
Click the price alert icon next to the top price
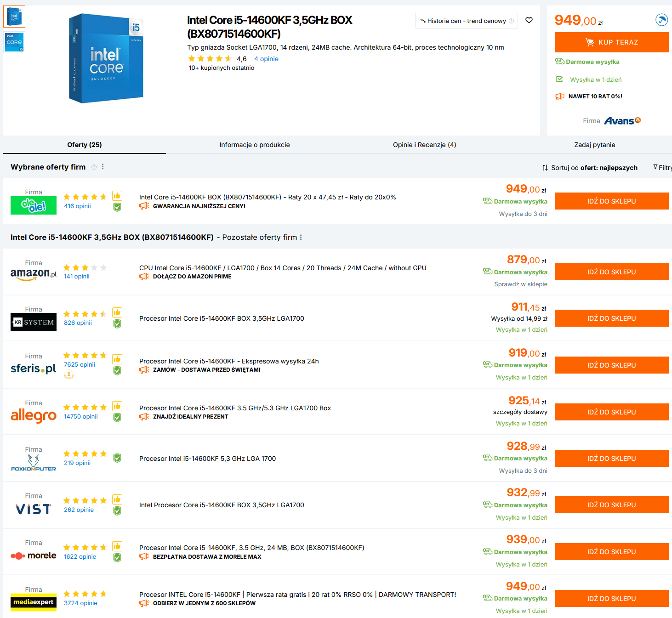click(x=661, y=20)
